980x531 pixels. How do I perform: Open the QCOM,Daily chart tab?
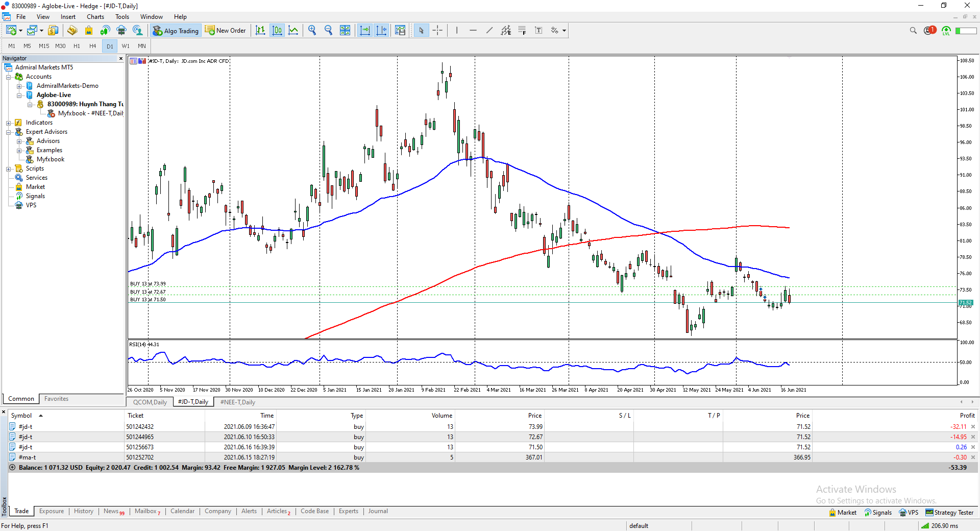pos(150,402)
